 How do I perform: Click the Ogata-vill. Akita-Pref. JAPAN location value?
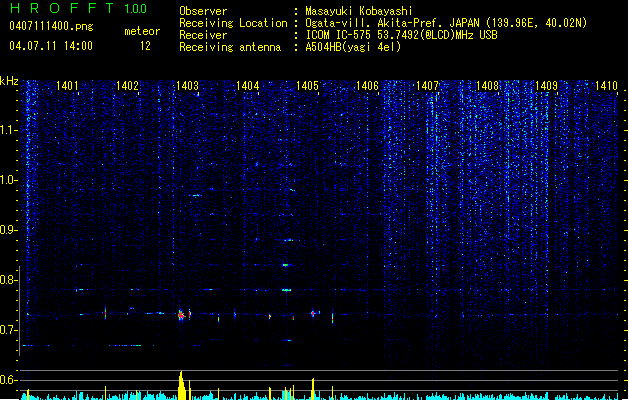(446, 23)
